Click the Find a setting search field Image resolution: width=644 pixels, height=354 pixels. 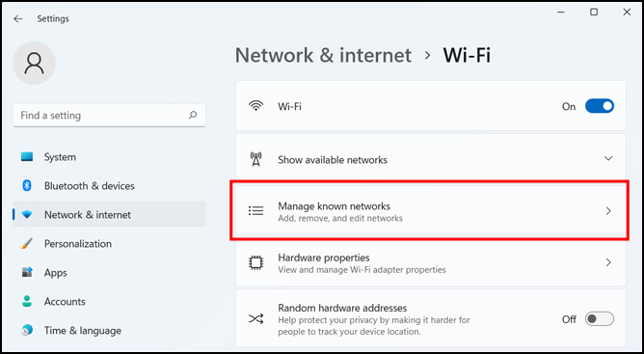point(109,116)
